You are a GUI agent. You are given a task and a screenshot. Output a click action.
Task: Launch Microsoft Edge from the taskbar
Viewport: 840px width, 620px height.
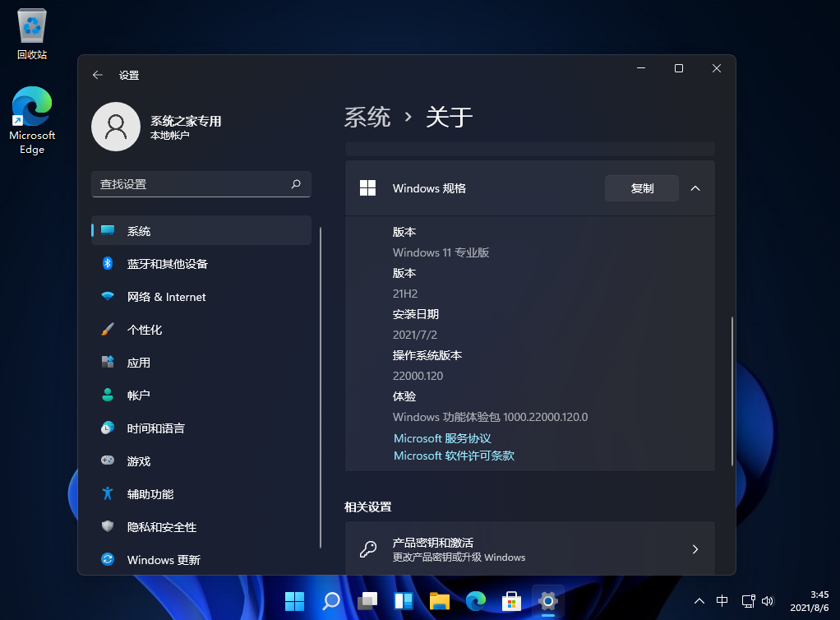tap(475, 601)
